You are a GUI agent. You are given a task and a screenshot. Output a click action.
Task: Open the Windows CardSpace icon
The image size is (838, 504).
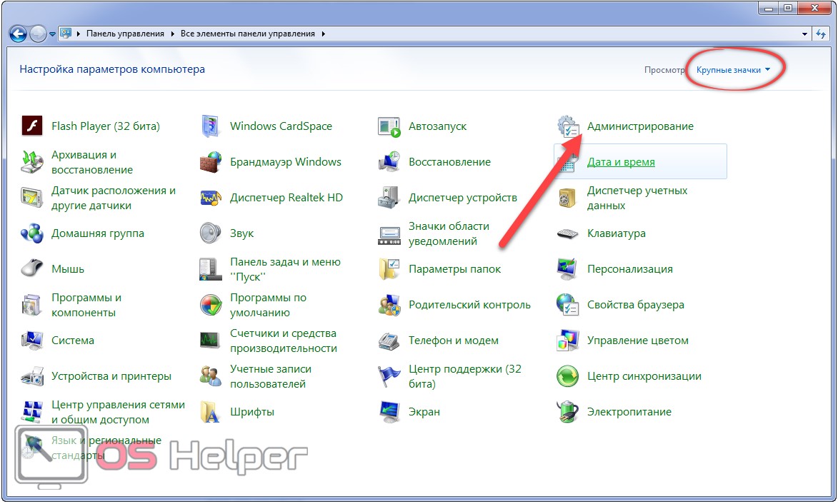tap(211, 126)
